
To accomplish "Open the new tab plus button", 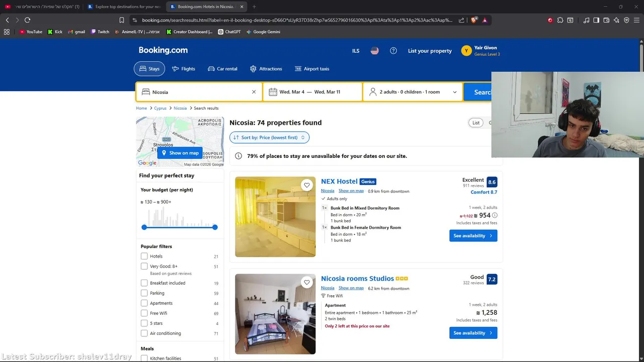I will (254, 7).
